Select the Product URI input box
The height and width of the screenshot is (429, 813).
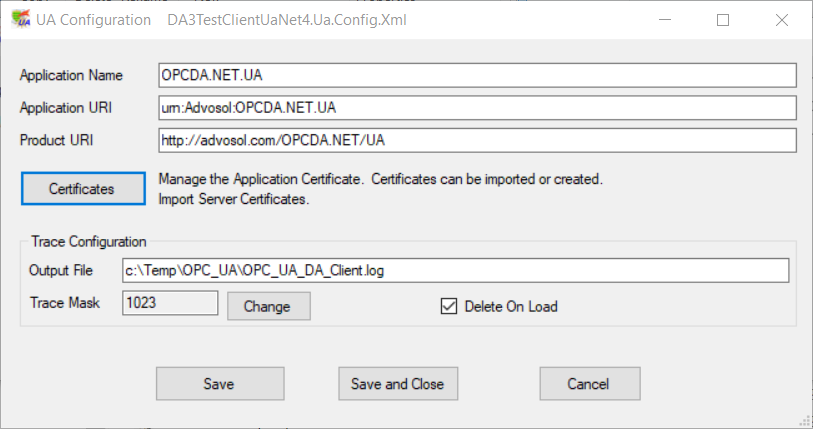[x=476, y=139]
